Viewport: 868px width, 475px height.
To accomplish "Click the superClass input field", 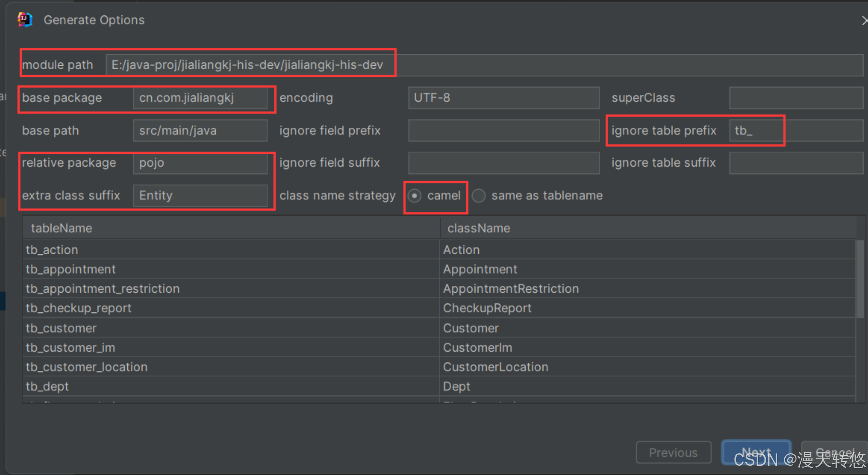I will (796, 98).
